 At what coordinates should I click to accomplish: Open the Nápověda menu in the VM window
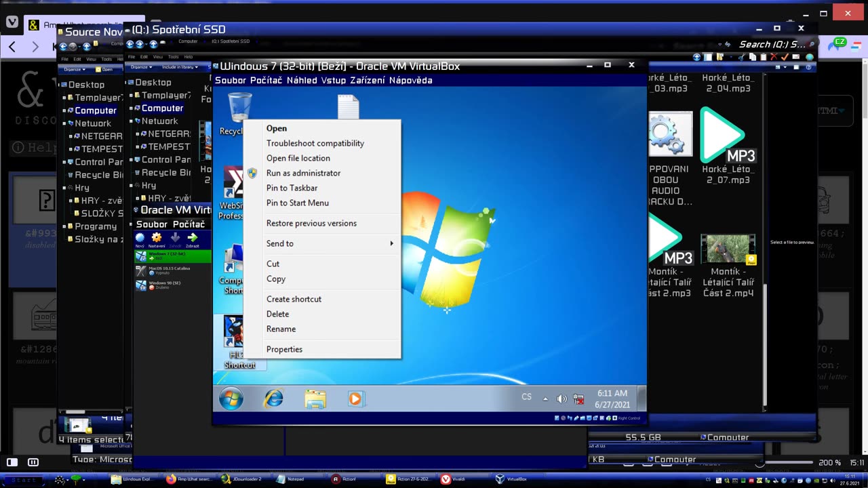click(x=411, y=80)
